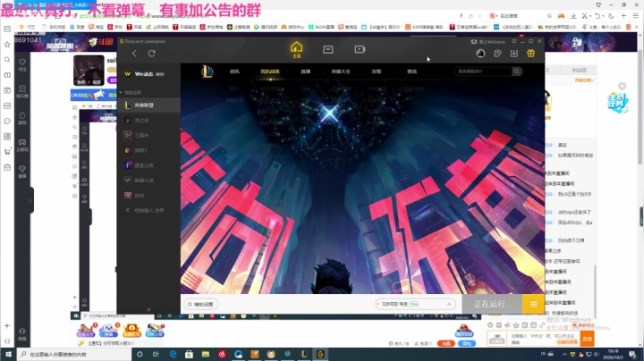644x361 pixels.
Task: Select 怪物猎人 世界 in the WeGame game list
Action: point(148,210)
